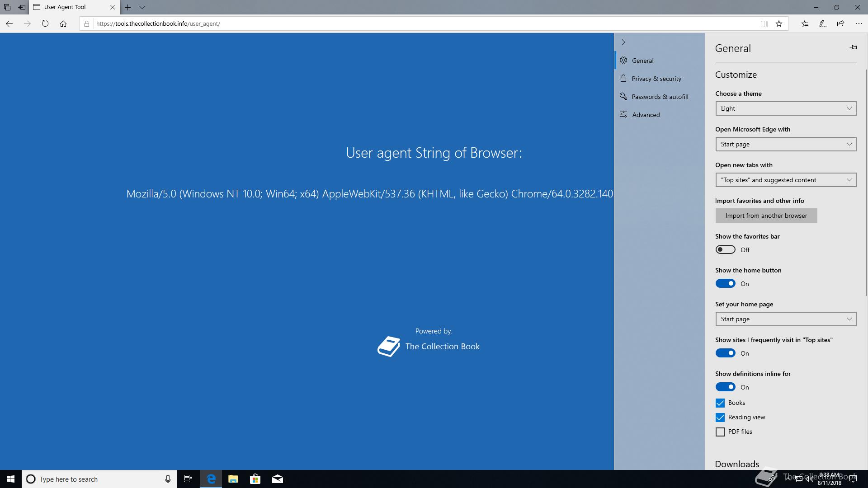Disable Show the home button toggle

[x=725, y=283]
